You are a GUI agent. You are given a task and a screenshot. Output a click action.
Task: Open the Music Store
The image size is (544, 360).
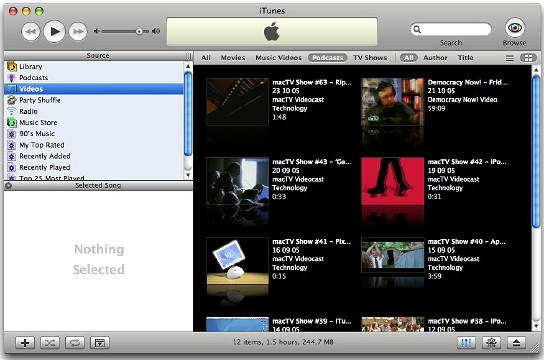coord(94,122)
